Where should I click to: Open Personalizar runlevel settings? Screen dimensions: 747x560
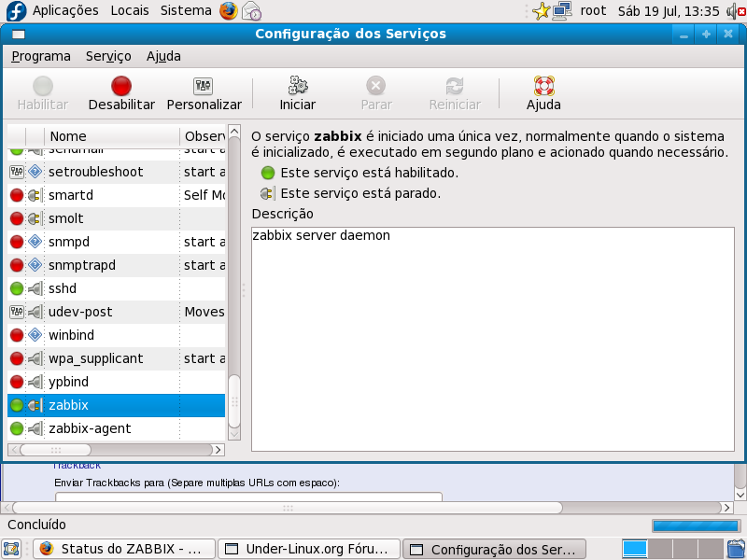tap(204, 94)
